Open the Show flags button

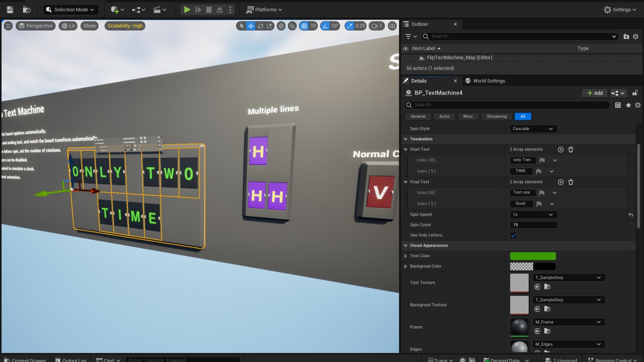click(x=90, y=26)
